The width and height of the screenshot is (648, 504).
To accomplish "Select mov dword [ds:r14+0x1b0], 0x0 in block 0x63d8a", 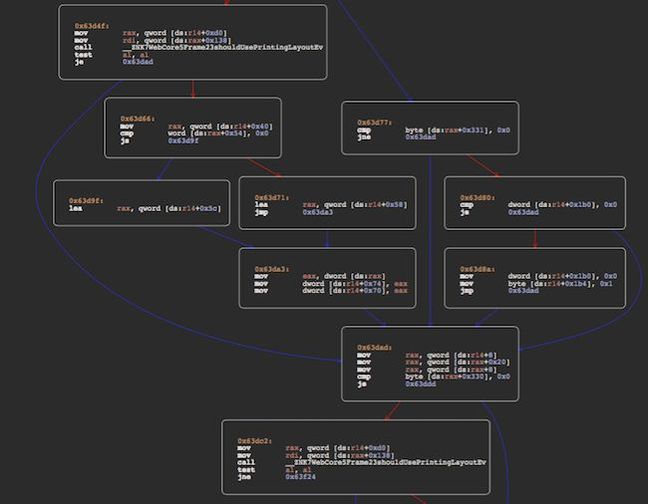I will click(x=538, y=276).
